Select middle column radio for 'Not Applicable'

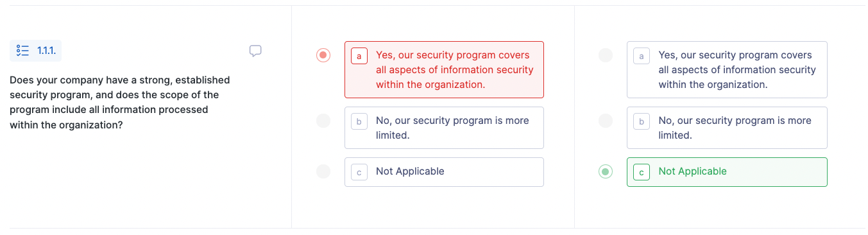pyautogui.click(x=323, y=171)
